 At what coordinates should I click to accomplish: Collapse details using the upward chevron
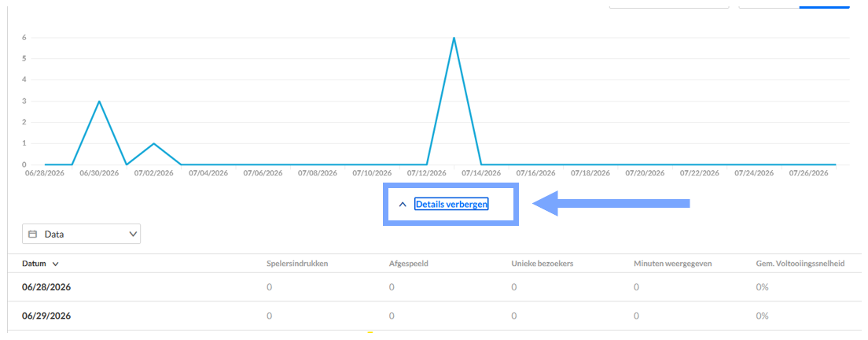click(403, 205)
